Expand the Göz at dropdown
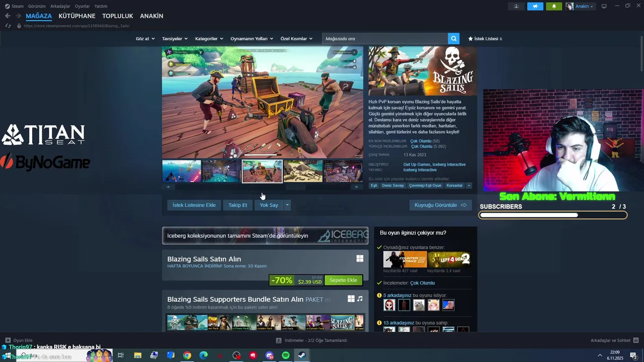The height and width of the screenshot is (362, 644). point(145,39)
